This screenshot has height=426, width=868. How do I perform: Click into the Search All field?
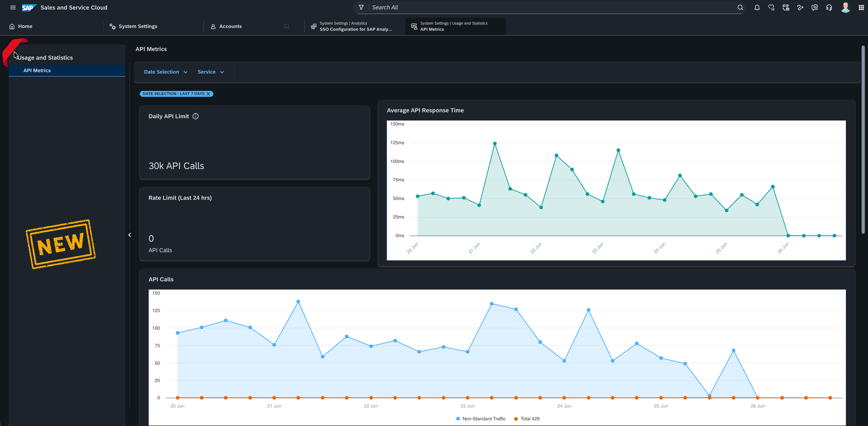[x=553, y=8]
